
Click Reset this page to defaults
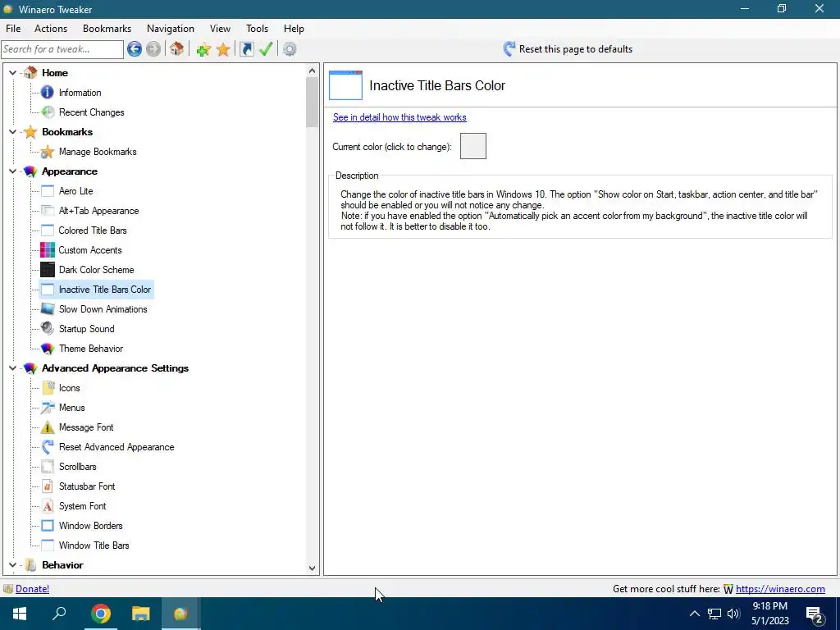click(568, 49)
